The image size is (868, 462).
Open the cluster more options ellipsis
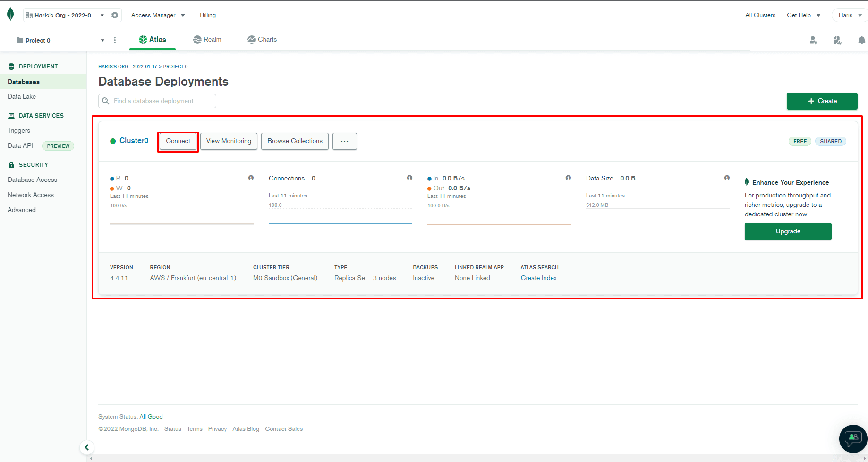tap(345, 141)
